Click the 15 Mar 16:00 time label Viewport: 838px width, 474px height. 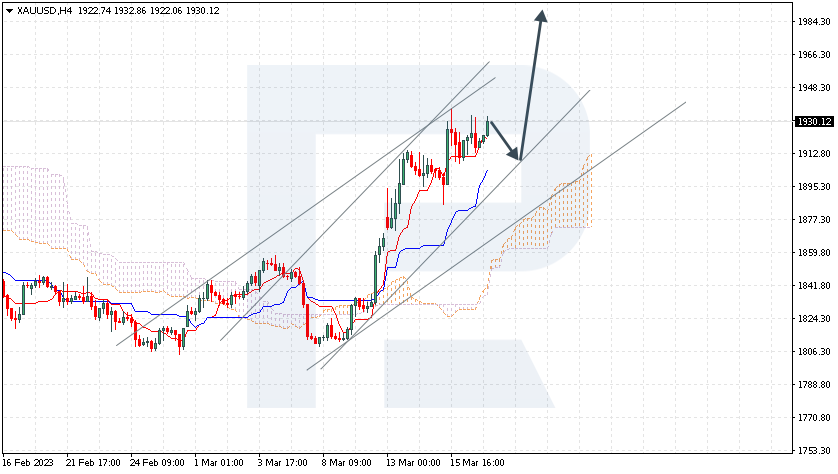pos(477,462)
